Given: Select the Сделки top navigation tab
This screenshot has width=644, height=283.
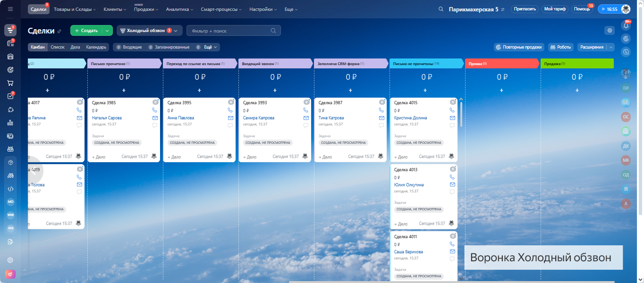Looking at the screenshot, I should click(x=38, y=9).
